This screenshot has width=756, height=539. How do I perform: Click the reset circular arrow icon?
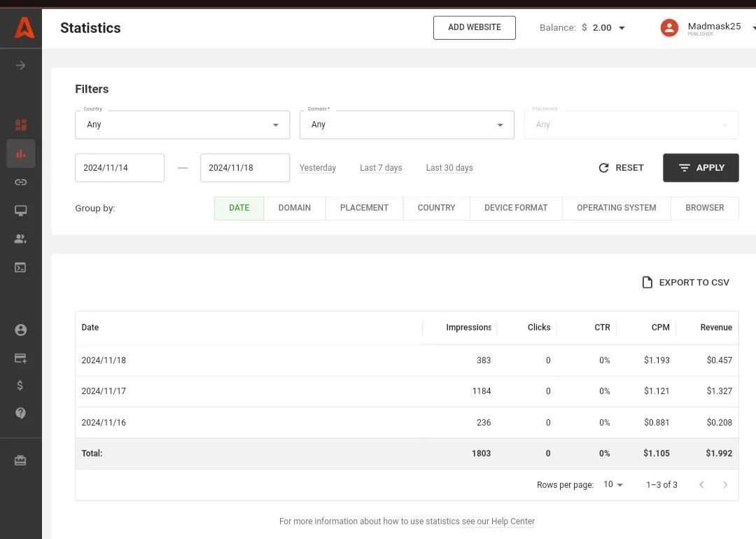click(x=603, y=168)
